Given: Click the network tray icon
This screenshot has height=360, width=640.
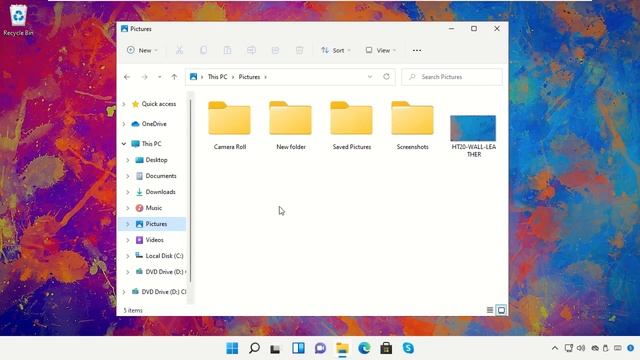Looking at the screenshot, I should (x=569, y=348).
